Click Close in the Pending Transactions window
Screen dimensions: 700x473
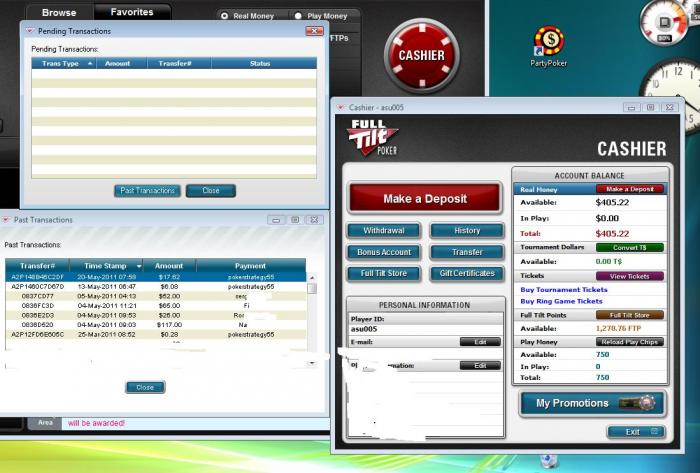click(x=211, y=191)
